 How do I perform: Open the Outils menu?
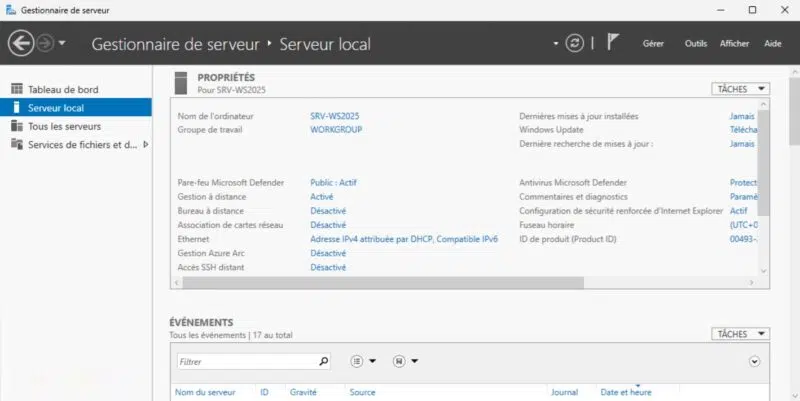(x=695, y=44)
